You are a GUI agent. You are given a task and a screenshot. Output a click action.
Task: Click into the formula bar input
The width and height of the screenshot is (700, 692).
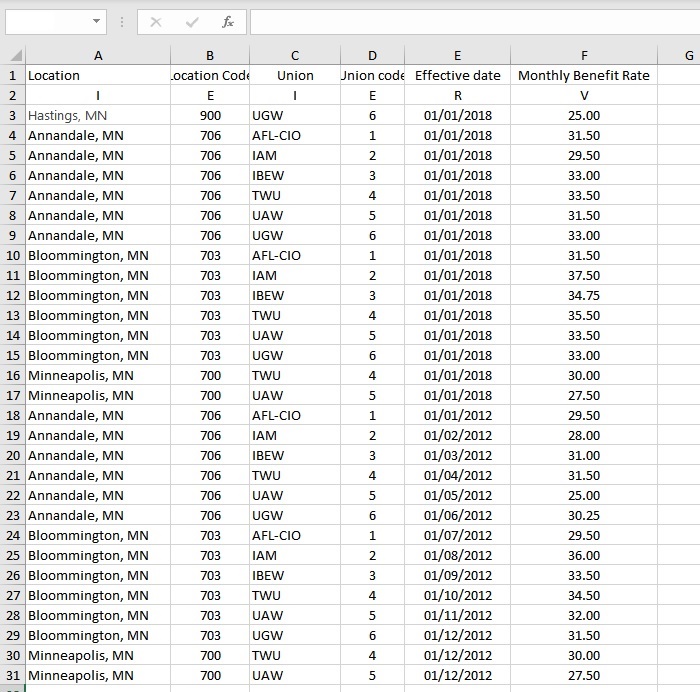[470, 22]
